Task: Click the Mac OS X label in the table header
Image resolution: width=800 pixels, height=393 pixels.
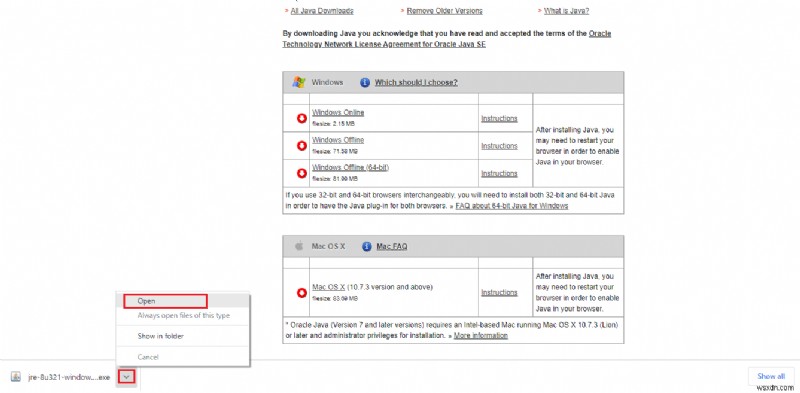Action: [x=328, y=247]
